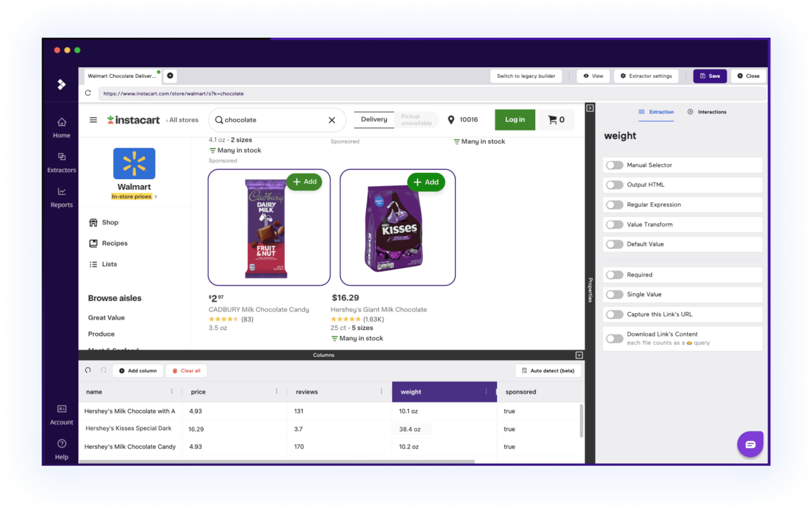
Task: Add Hershey's Kisses to cart
Action: (x=426, y=182)
